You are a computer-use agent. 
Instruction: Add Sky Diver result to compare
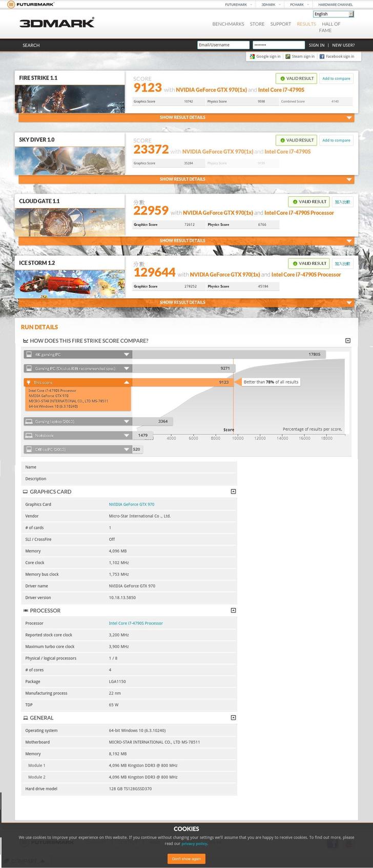tap(336, 140)
